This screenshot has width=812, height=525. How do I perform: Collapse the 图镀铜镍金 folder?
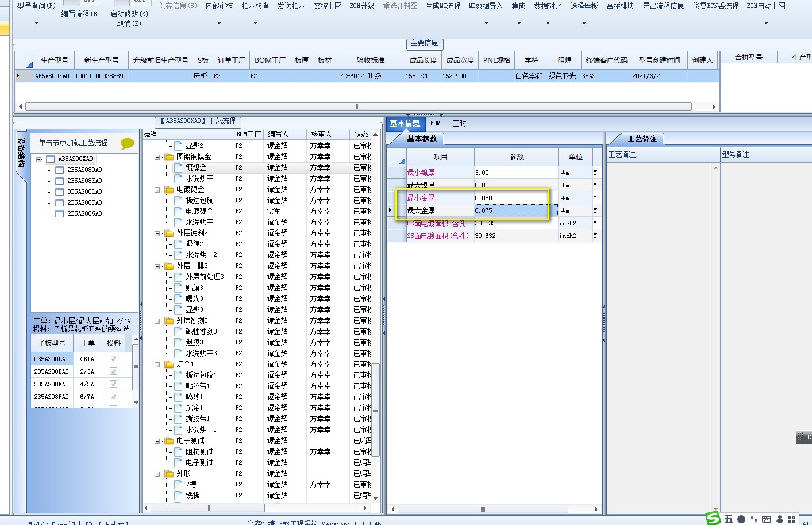[x=157, y=156]
